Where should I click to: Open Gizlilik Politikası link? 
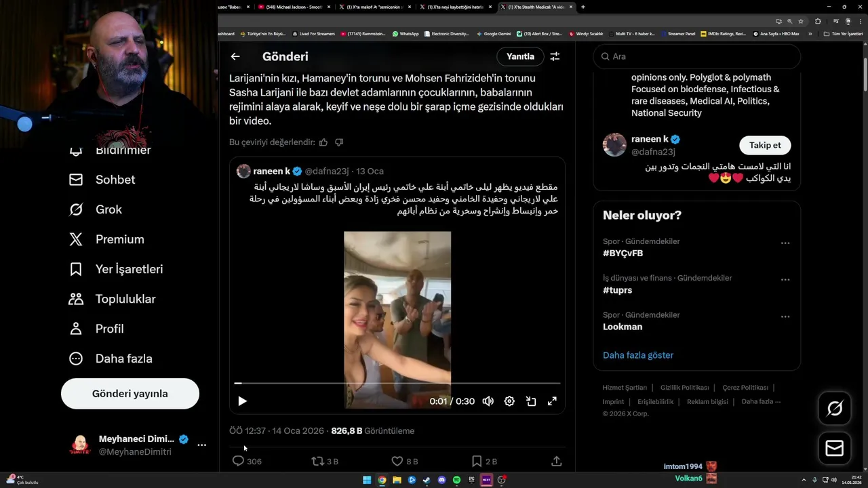click(685, 388)
